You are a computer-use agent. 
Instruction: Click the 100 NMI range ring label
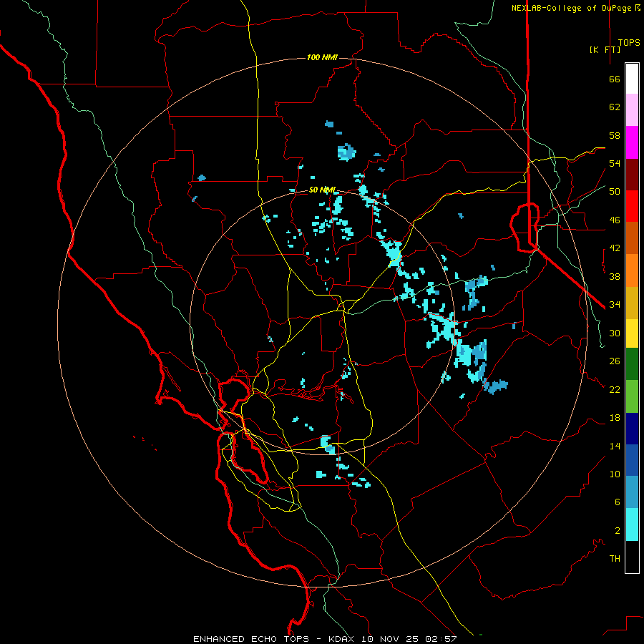pyautogui.click(x=322, y=57)
